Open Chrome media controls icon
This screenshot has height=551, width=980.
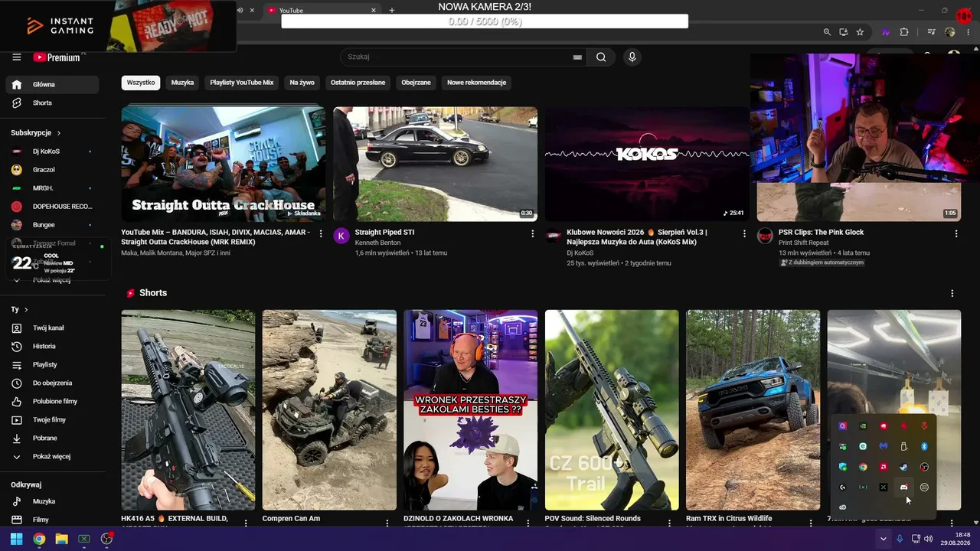932,32
